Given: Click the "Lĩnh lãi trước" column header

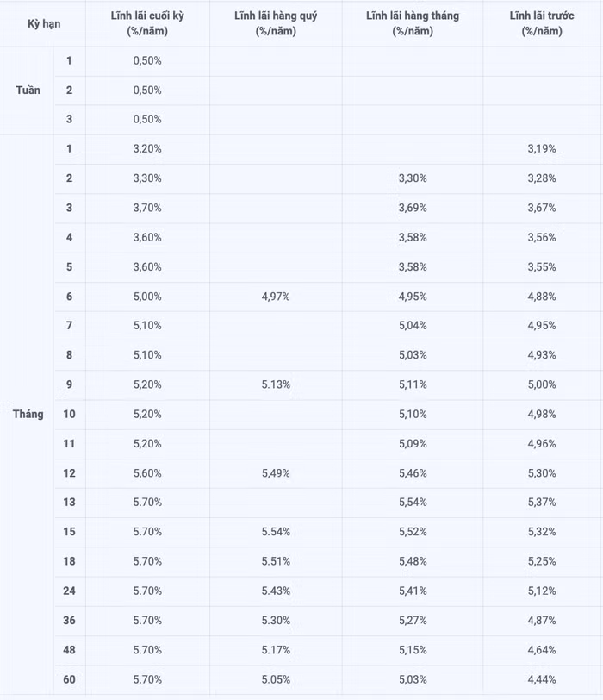Looking at the screenshot, I should tap(542, 23).
